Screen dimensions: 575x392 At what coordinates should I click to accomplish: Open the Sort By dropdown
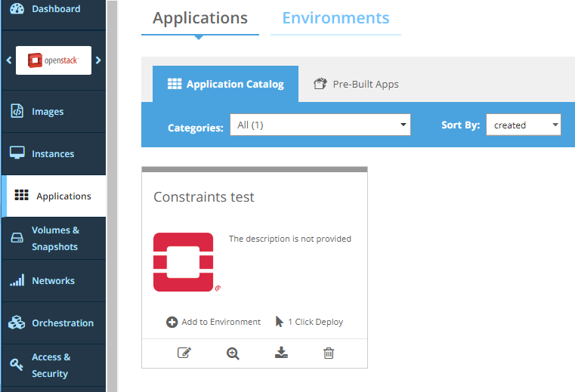(523, 125)
